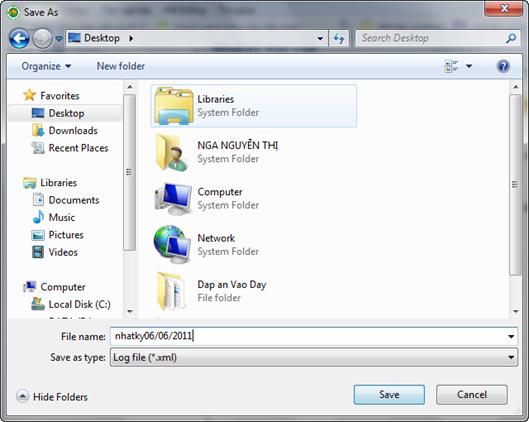Click the blue Back navigation arrow
529x422 pixels.
pos(19,38)
